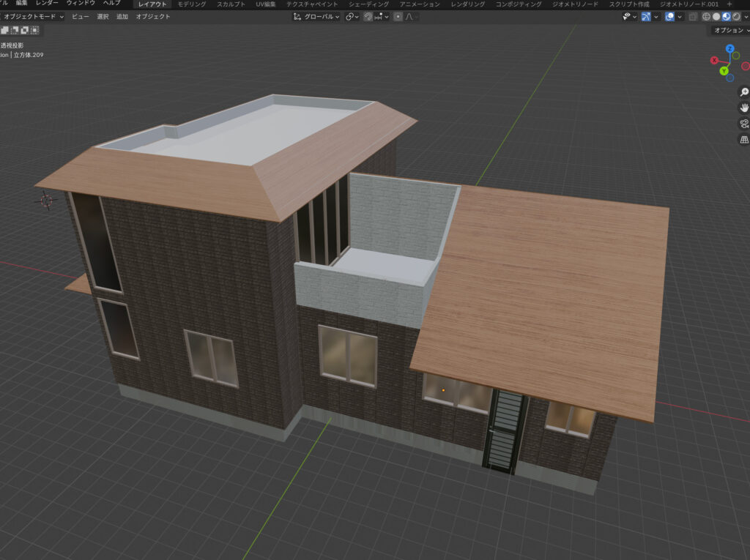
Task: Toggle camera view with the camera icon
Action: (744, 124)
